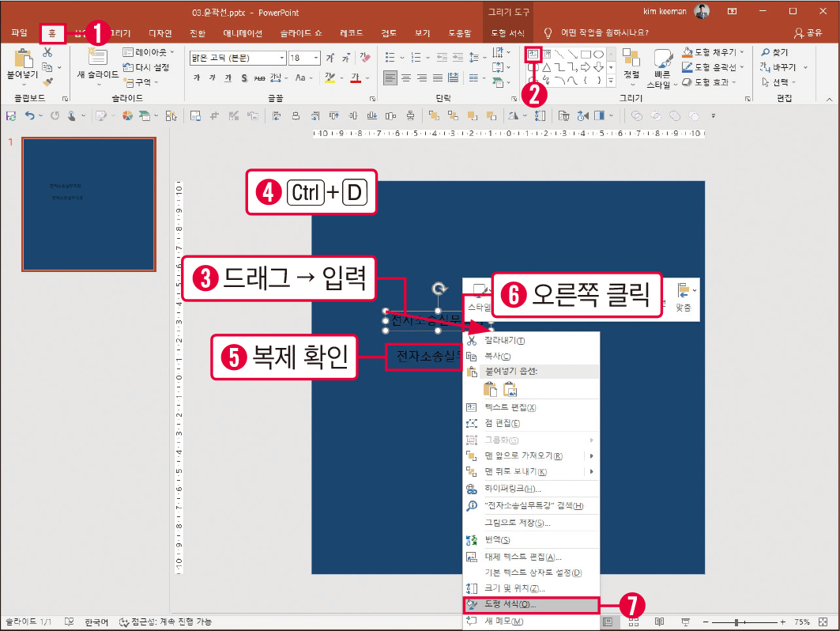Click the Save sync icon in quick access toolbar
Image resolution: width=840 pixels, height=631 pixels.
pos(11,115)
